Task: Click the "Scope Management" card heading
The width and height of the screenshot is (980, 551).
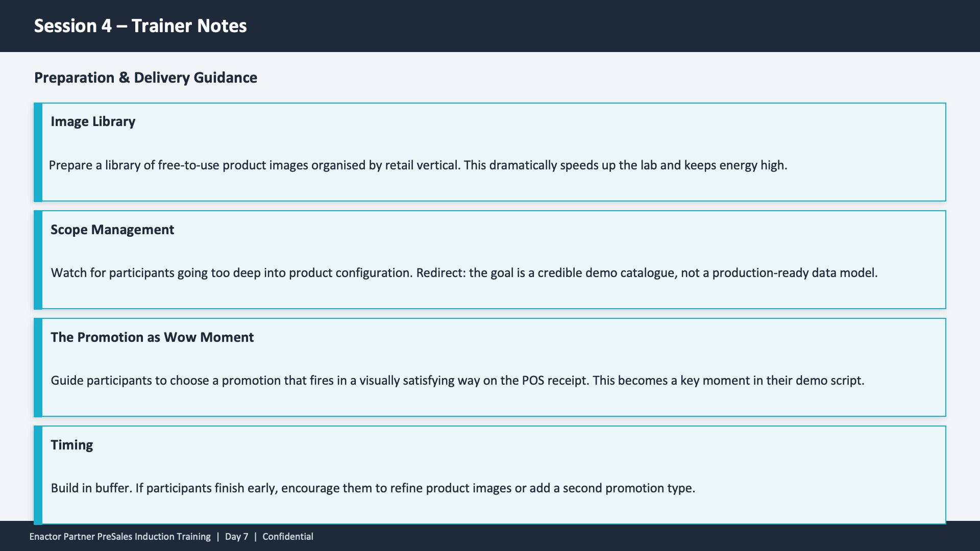Action: click(x=112, y=230)
